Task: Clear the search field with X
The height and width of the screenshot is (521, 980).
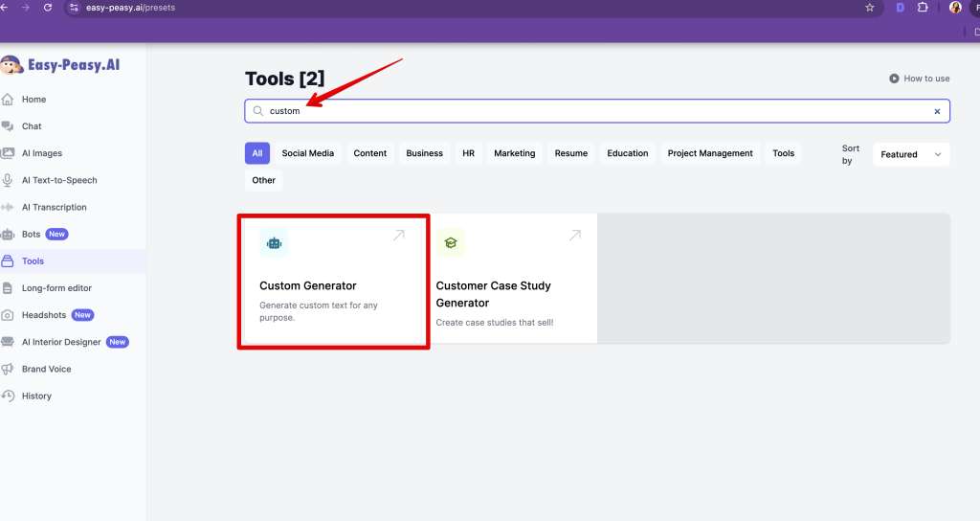Action: click(x=937, y=111)
